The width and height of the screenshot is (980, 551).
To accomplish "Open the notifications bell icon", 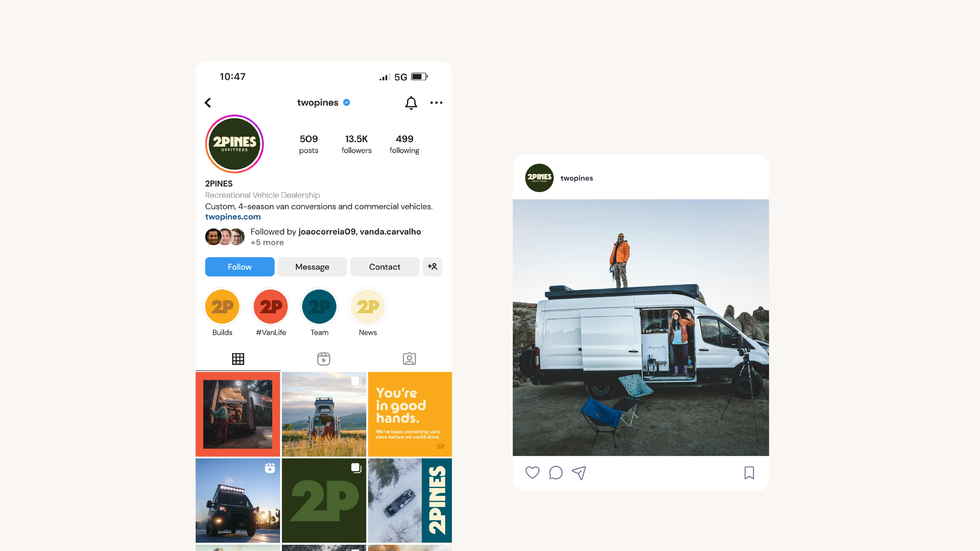I will click(411, 103).
